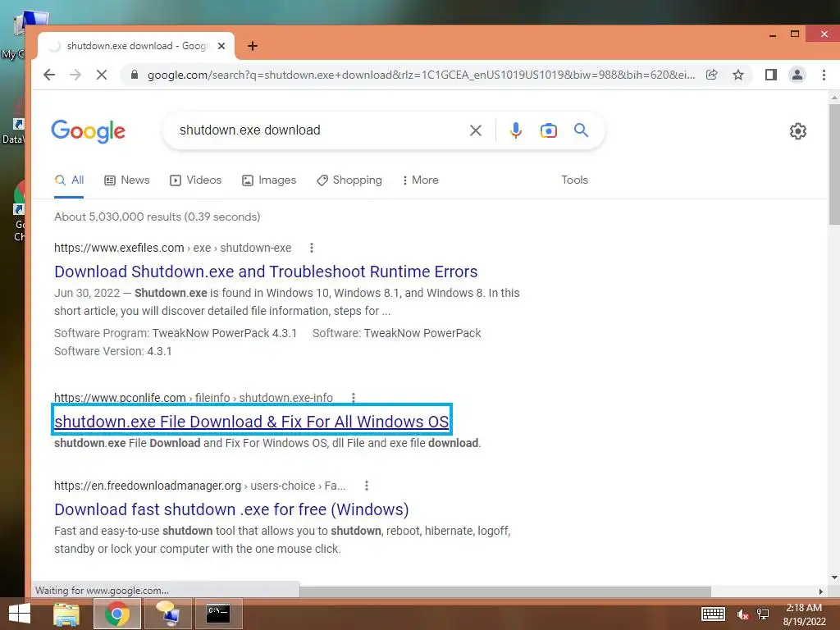
Task: Switch to Videos results
Action: pos(195,180)
